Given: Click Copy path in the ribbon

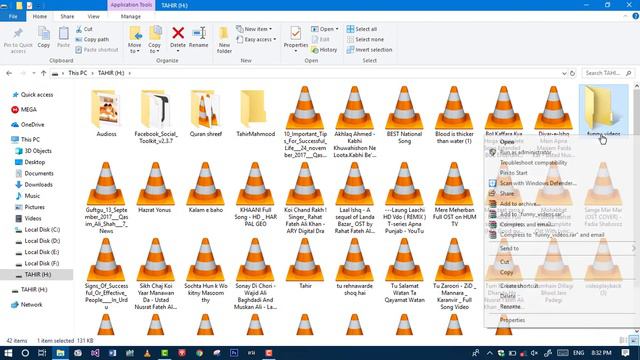Looking at the screenshot, I should click(92, 40).
